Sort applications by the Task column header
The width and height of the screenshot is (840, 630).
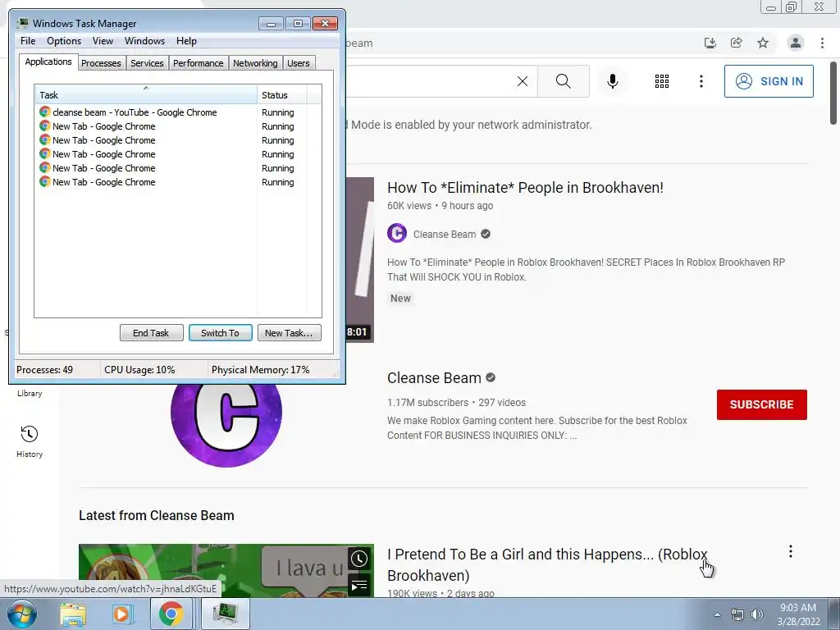coord(146,95)
